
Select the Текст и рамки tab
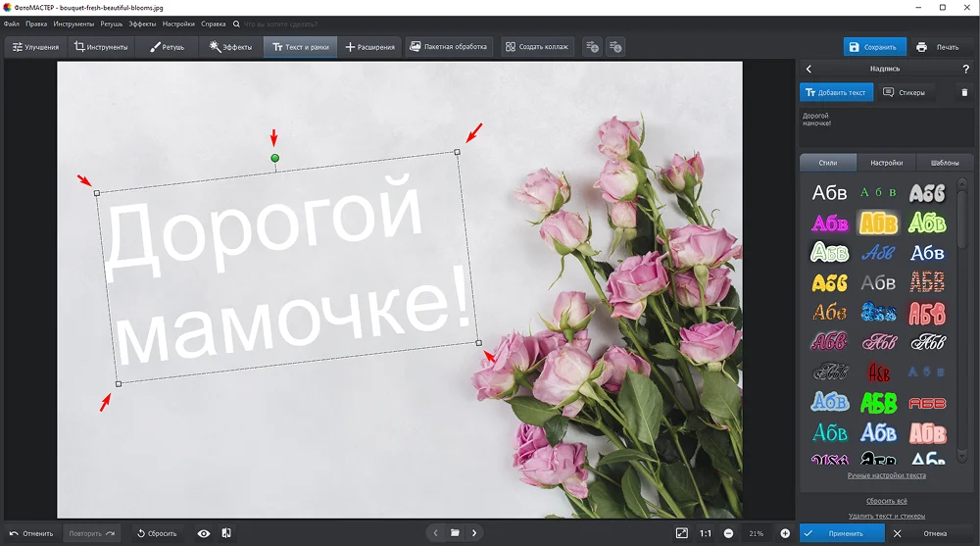(301, 47)
